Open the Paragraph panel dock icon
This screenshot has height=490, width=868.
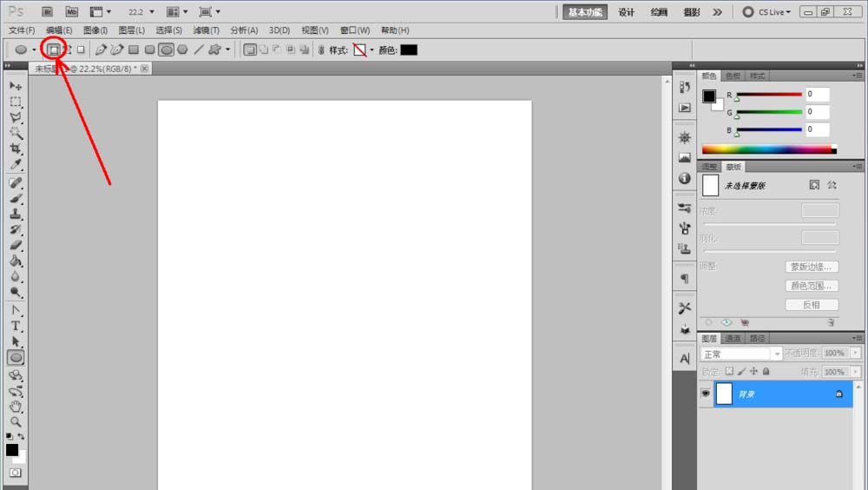coord(685,279)
